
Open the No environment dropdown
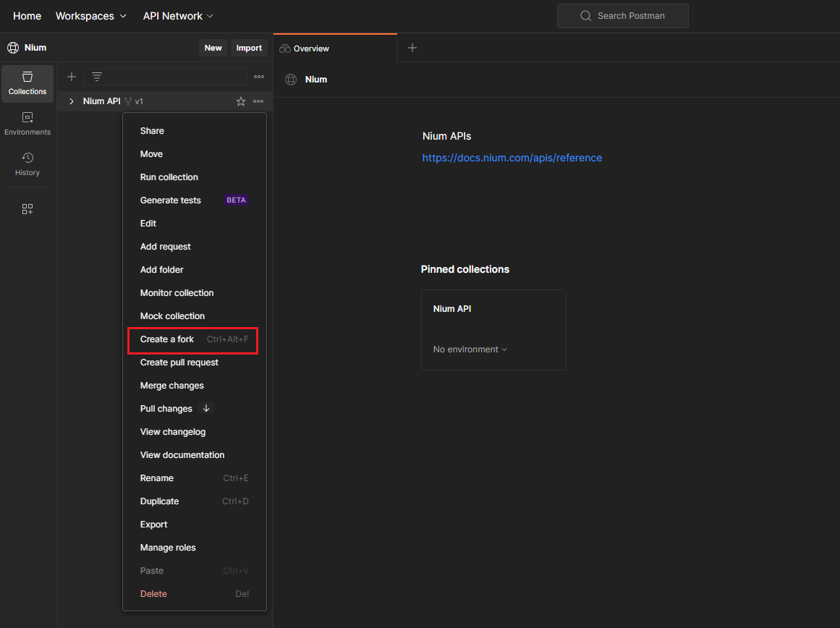point(470,349)
